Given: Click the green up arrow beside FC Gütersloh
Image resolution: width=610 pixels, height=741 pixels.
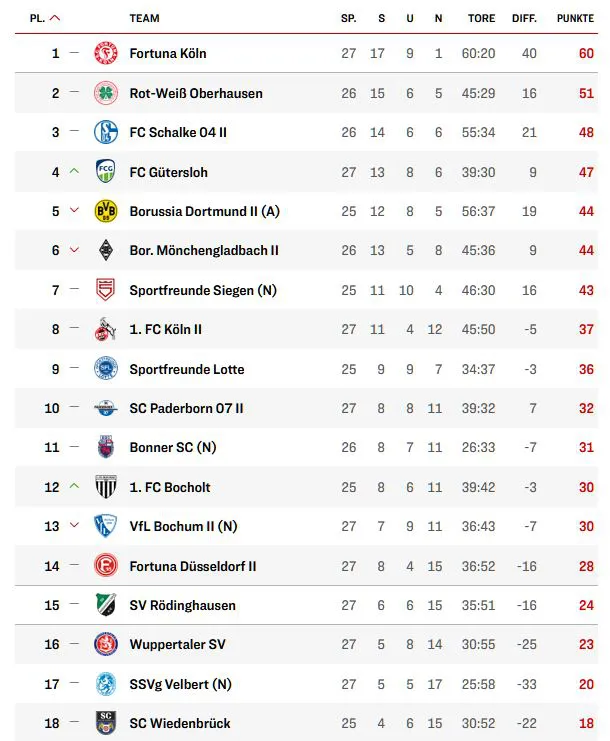Looking at the screenshot, I should (x=74, y=172).
